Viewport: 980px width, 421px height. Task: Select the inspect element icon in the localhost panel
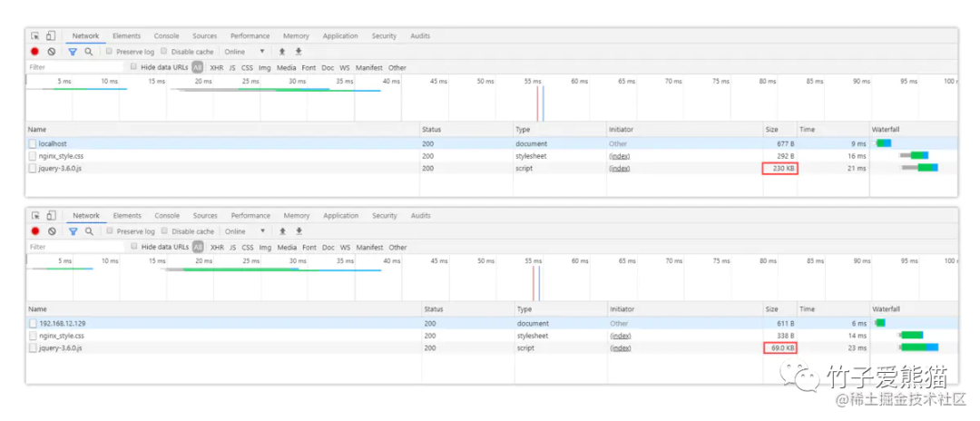[x=35, y=36]
